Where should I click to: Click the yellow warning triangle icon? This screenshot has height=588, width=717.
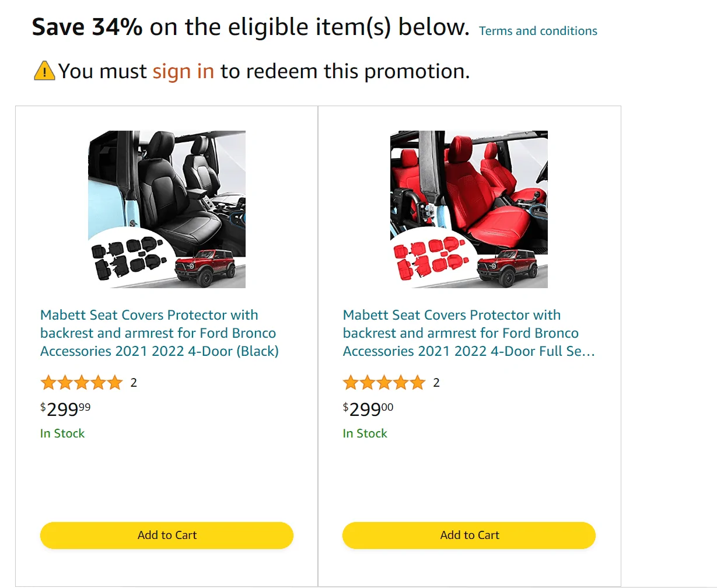(44, 71)
